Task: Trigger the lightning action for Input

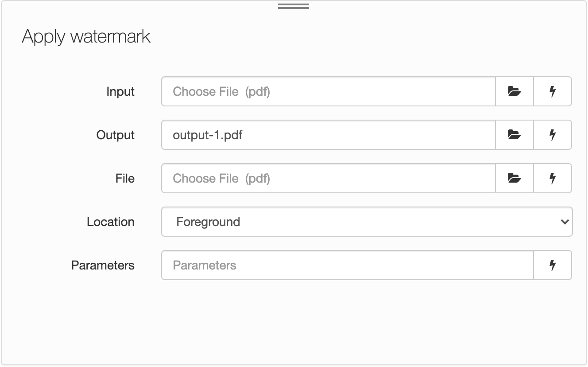Action: 553,91
